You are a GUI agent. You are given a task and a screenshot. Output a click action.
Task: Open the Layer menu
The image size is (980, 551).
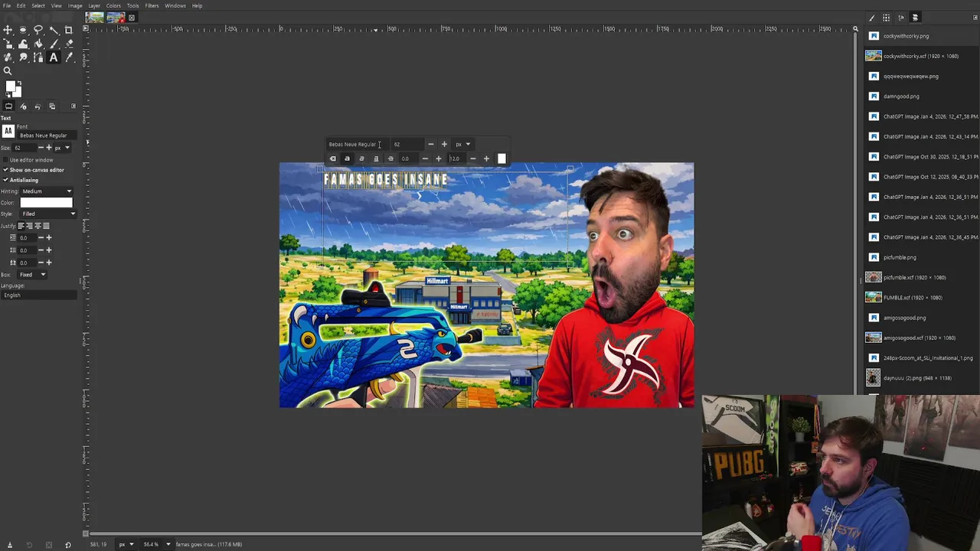click(x=94, y=5)
